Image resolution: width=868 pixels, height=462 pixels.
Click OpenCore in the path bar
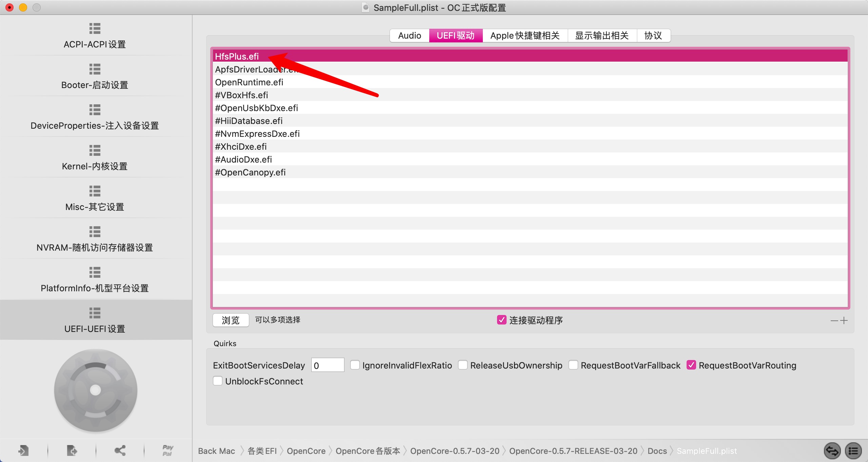click(306, 451)
